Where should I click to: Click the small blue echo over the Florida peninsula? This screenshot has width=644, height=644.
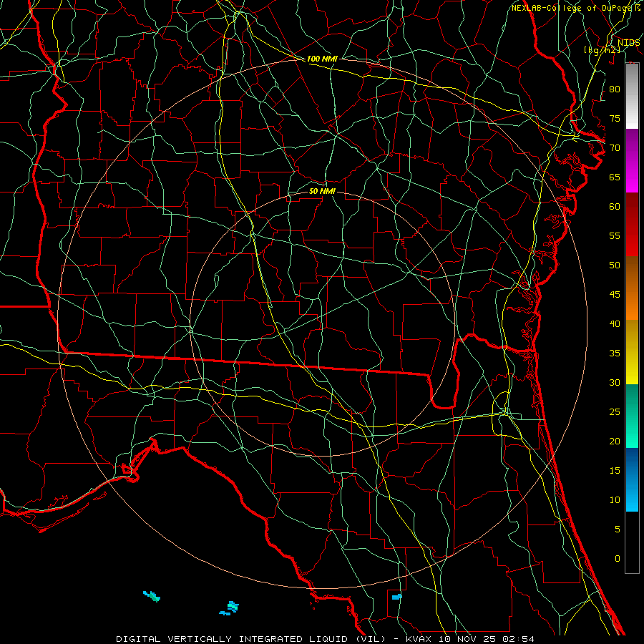point(396,597)
